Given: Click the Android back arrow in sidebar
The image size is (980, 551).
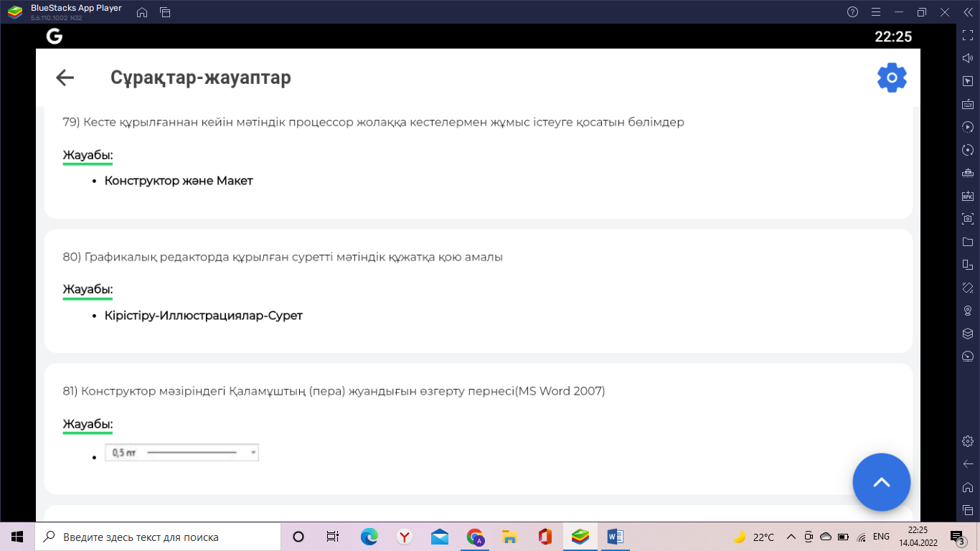Looking at the screenshot, I should coord(968,463).
